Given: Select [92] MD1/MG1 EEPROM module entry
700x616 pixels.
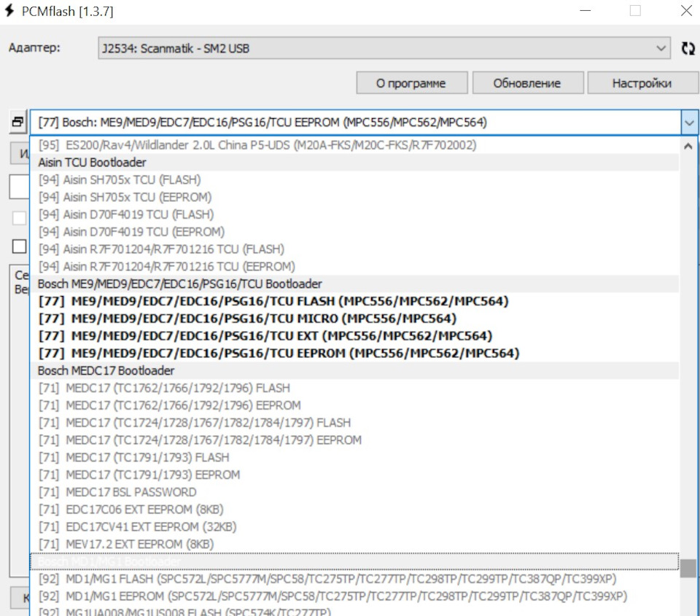Looking at the screenshot, I should point(354,596).
